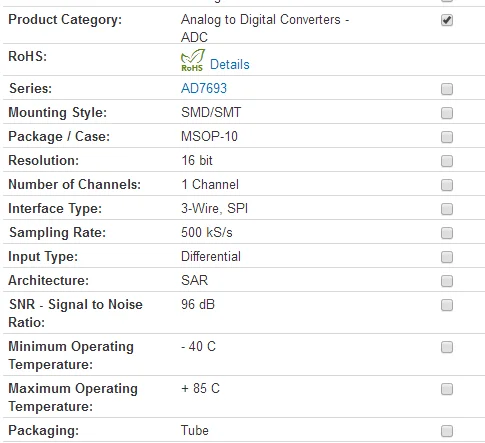This screenshot has width=485, height=443.
Task: Enable the Interface Type checkbox
Action: pyautogui.click(x=447, y=209)
